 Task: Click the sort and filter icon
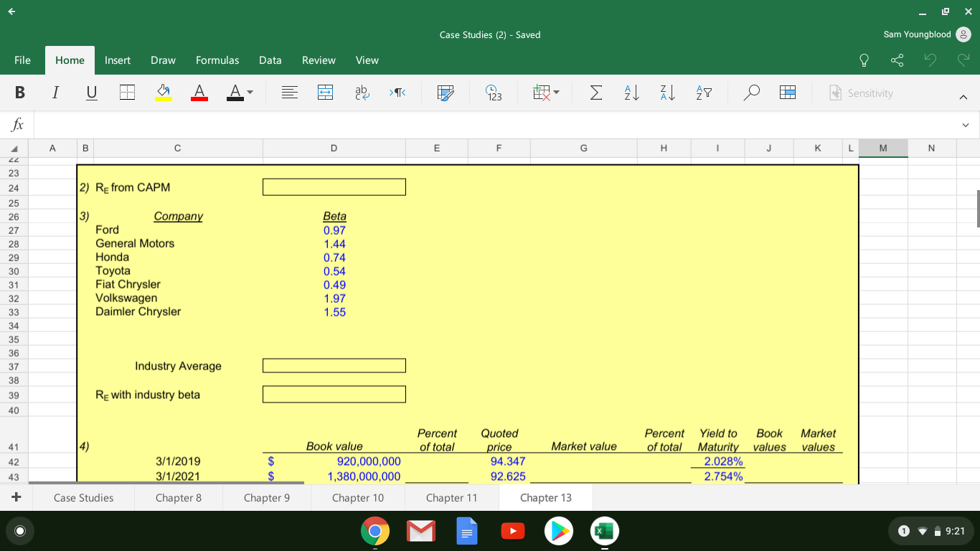pyautogui.click(x=703, y=93)
